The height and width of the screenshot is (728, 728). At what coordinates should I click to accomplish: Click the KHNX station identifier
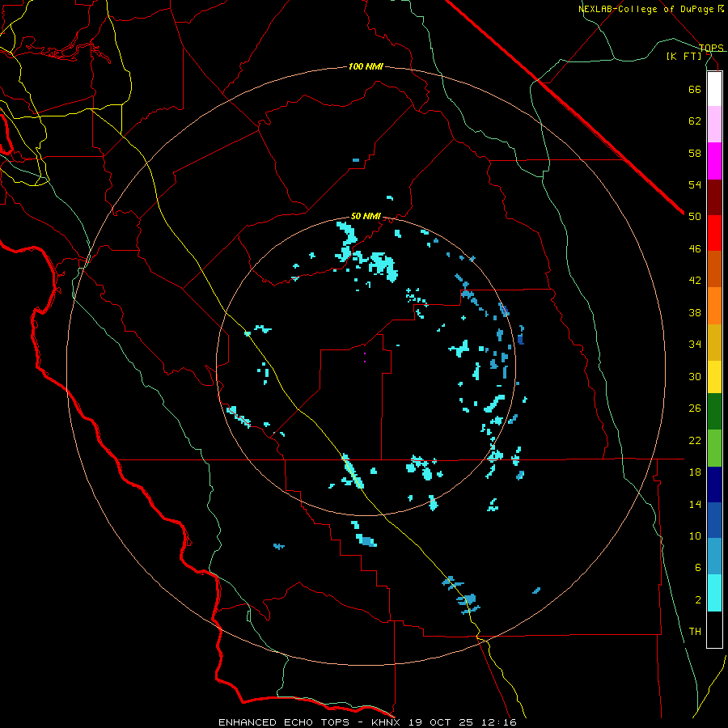coord(387,722)
